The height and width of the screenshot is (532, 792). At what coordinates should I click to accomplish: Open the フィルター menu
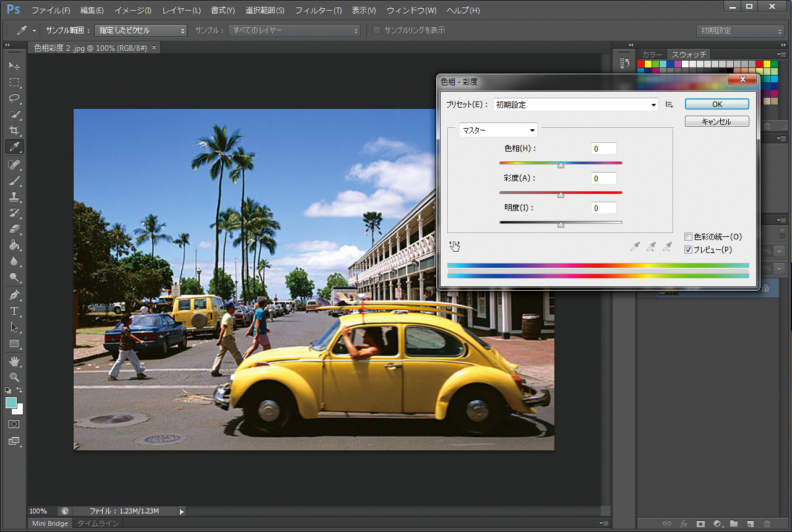click(317, 11)
